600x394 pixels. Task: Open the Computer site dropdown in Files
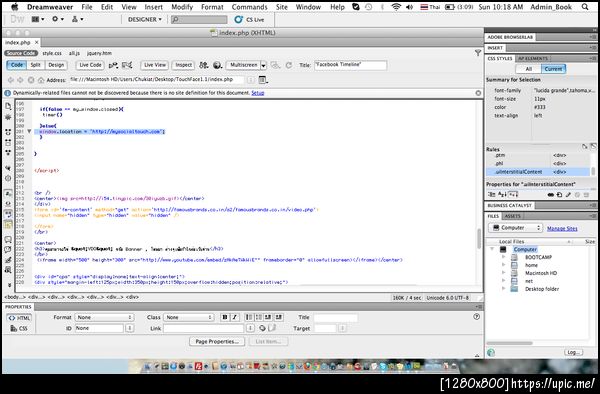click(516, 228)
